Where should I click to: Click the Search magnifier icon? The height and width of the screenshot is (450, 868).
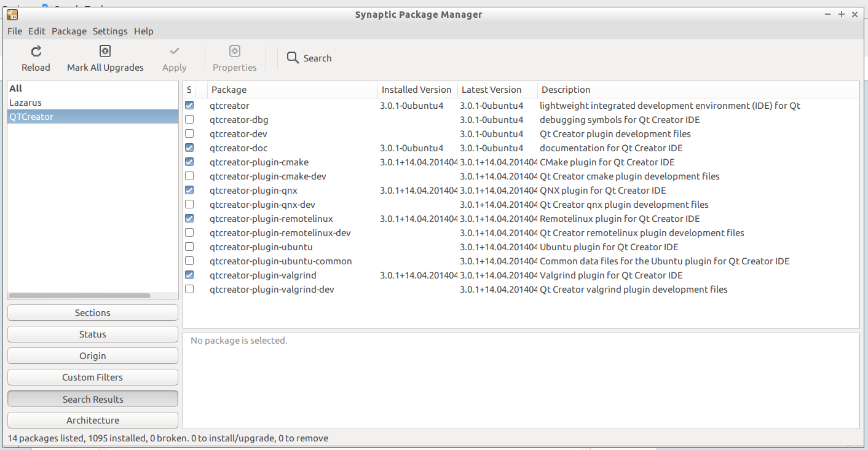click(x=293, y=58)
